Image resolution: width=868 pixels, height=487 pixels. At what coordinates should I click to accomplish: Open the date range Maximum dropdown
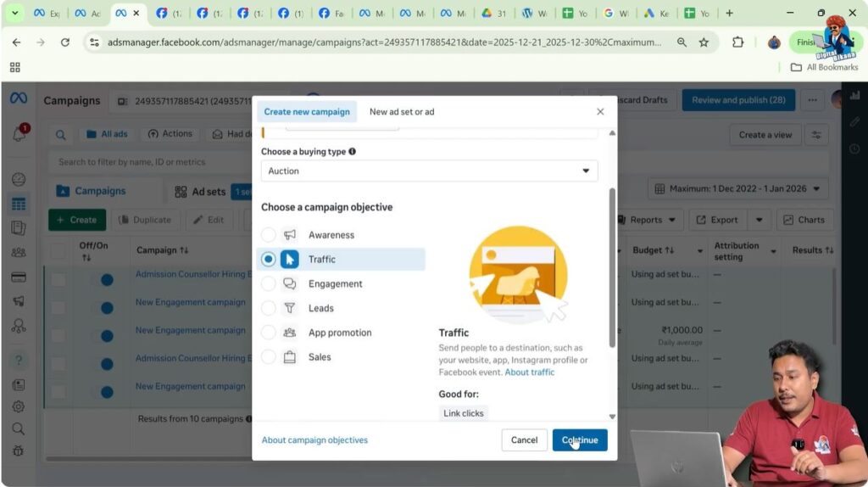(737, 189)
